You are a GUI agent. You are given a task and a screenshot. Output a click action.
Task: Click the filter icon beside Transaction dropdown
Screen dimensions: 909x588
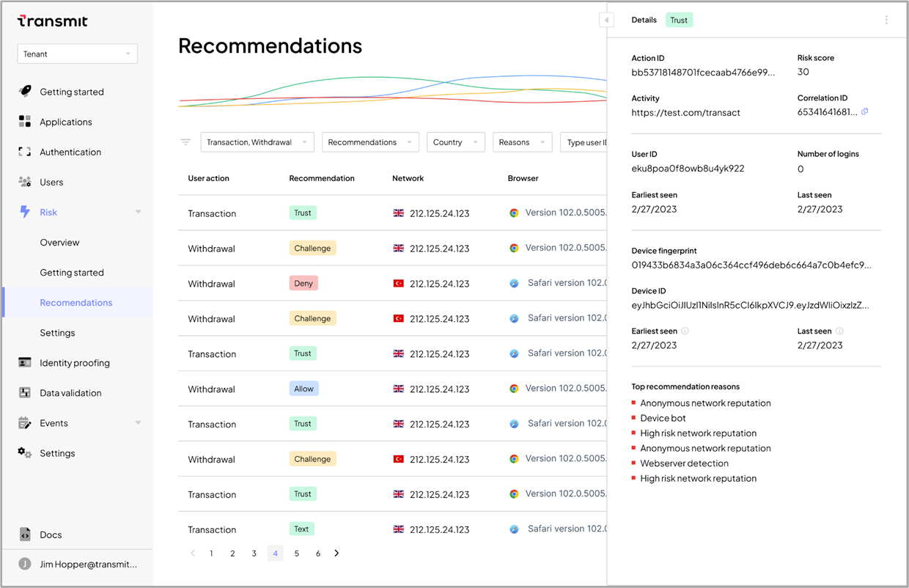(x=186, y=142)
